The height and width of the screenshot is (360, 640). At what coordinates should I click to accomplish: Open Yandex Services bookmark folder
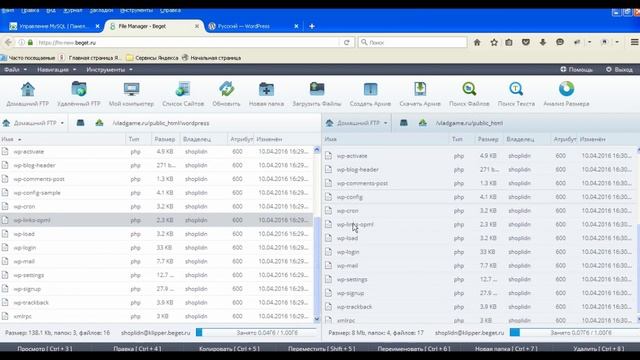click(152, 58)
